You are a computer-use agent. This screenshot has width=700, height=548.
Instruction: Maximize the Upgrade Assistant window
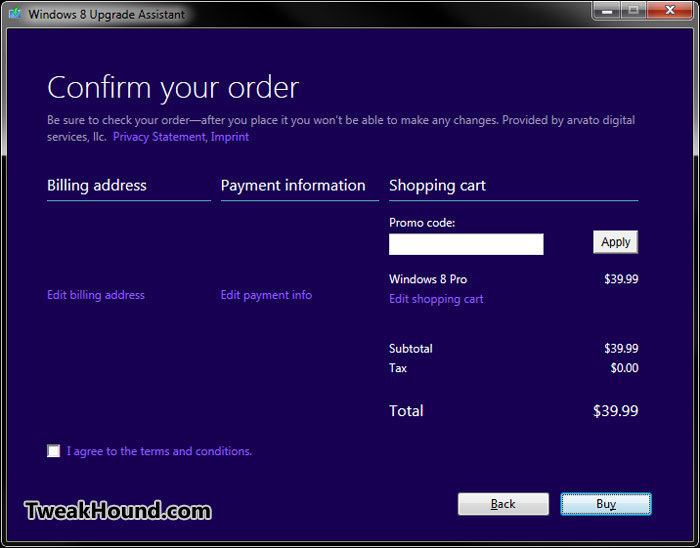633,11
